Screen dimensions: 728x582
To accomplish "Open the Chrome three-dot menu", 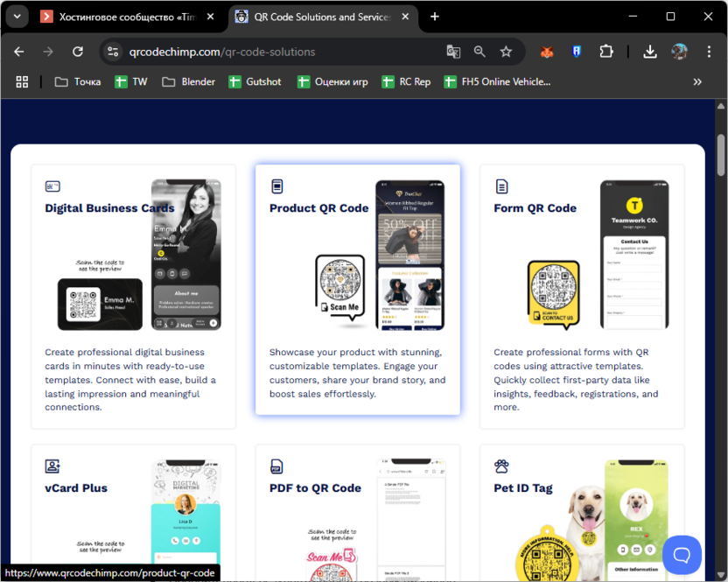I will pos(709,52).
